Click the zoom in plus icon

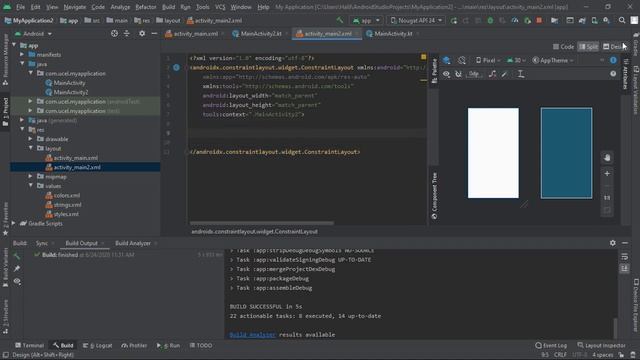pyautogui.click(x=607, y=173)
